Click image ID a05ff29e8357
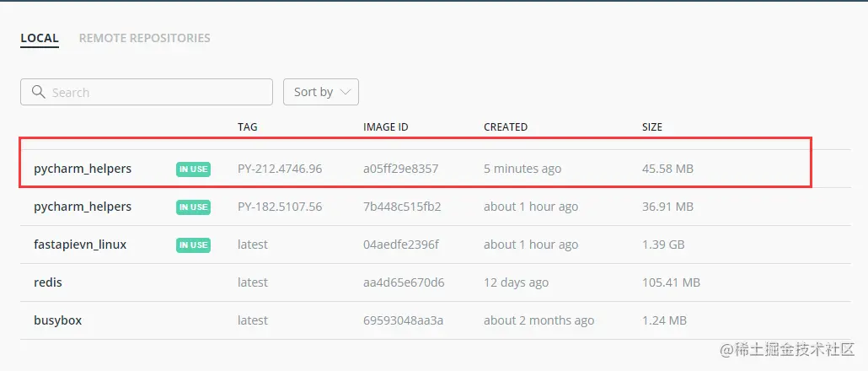Screen dimensions: 868x371 401,169
